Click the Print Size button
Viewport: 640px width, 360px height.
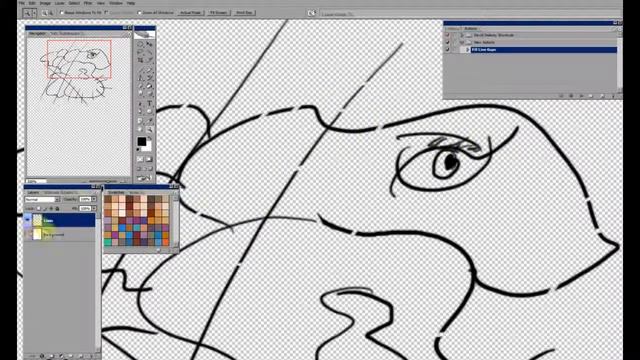click(x=244, y=13)
